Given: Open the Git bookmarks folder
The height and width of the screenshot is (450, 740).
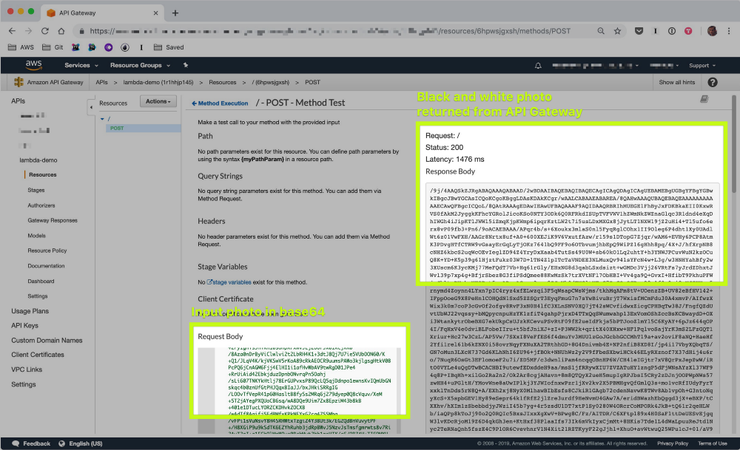Looking at the screenshot, I should point(52,47).
